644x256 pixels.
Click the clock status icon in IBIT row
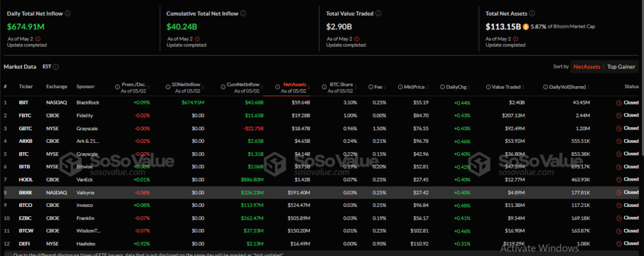pos(619,103)
